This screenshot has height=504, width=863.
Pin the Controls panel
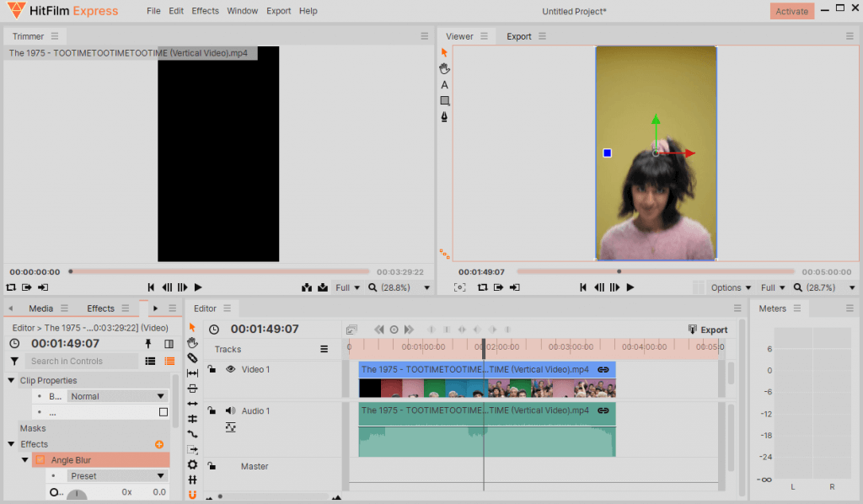(x=147, y=343)
